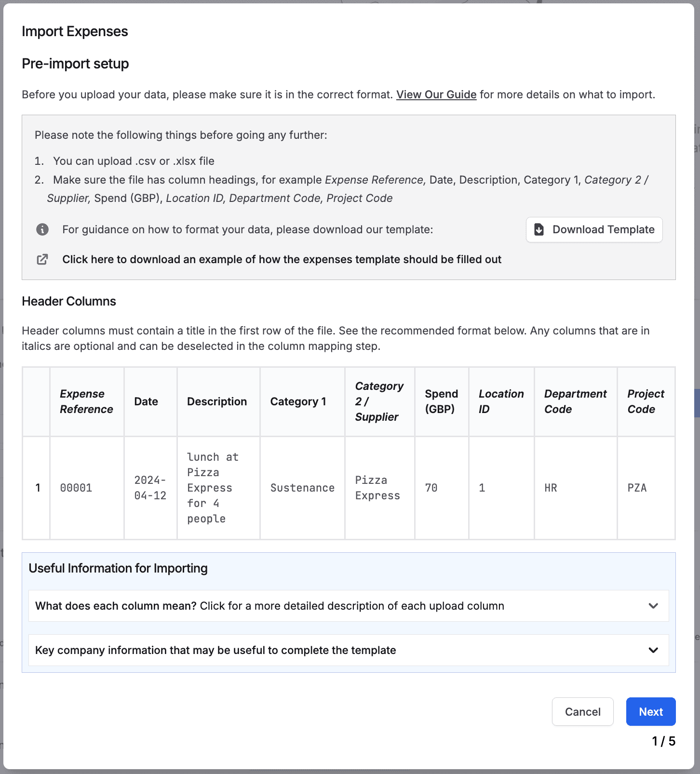This screenshot has height=774, width=700.
Task: Click the Description column header
Action: (x=217, y=401)
